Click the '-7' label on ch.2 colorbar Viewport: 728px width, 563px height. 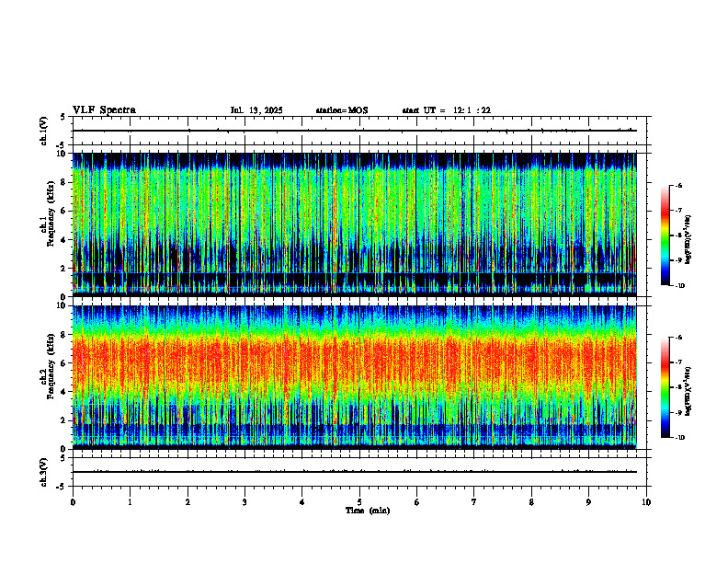pyautogui.click(x=678, y=362)
